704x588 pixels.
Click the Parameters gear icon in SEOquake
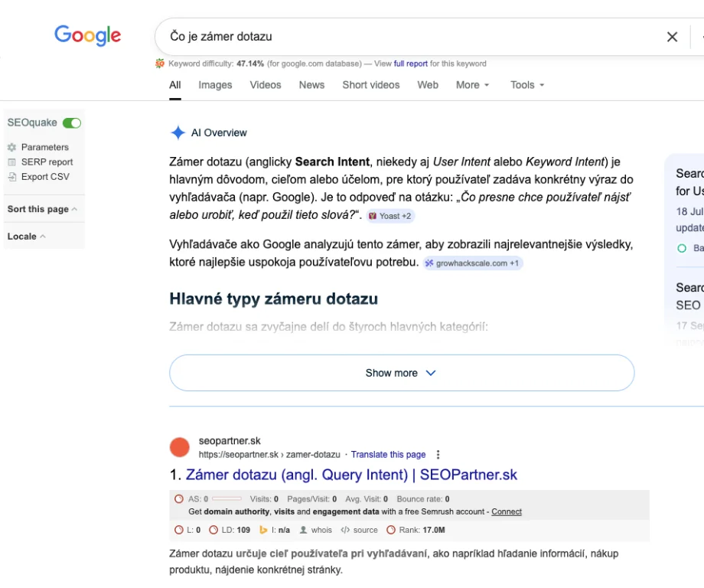point(11,147)
